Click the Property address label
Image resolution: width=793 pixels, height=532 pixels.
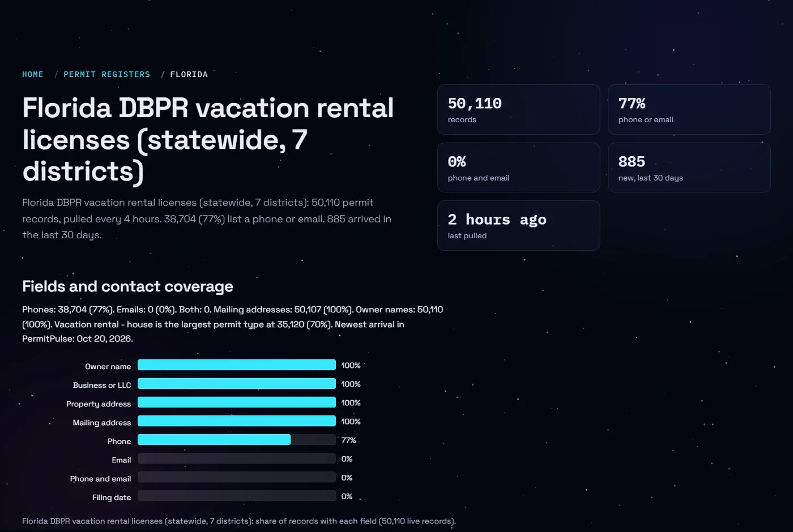point(99,404)
